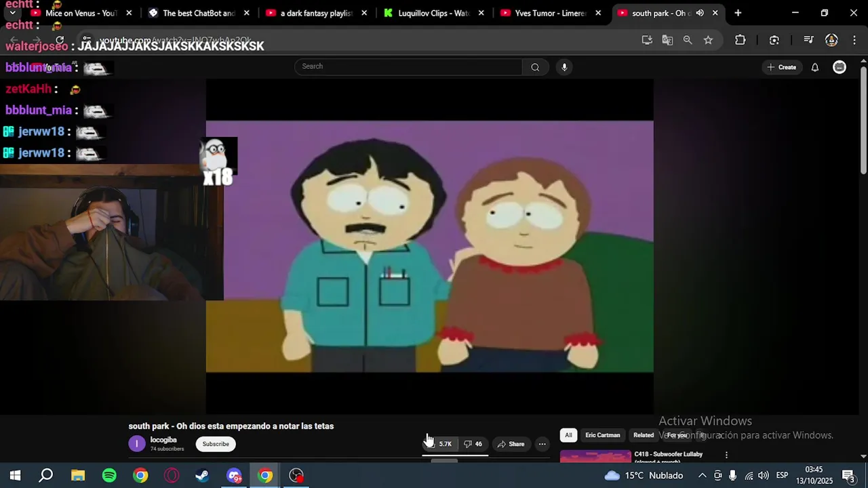Image resolution: width=868 pixels, height=488 pixels.
Task: Share the south park video
Action: [x=511, y=444]
